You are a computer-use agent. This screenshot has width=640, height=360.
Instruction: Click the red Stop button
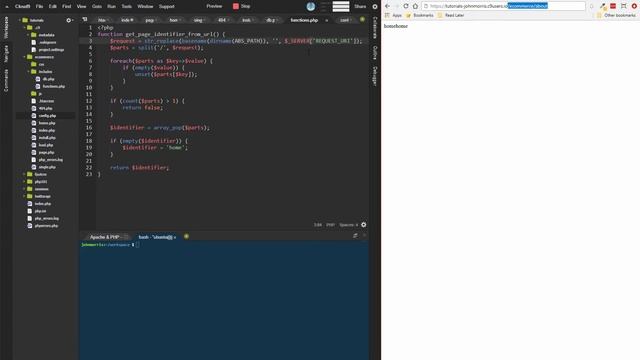[x=242, y=6]
